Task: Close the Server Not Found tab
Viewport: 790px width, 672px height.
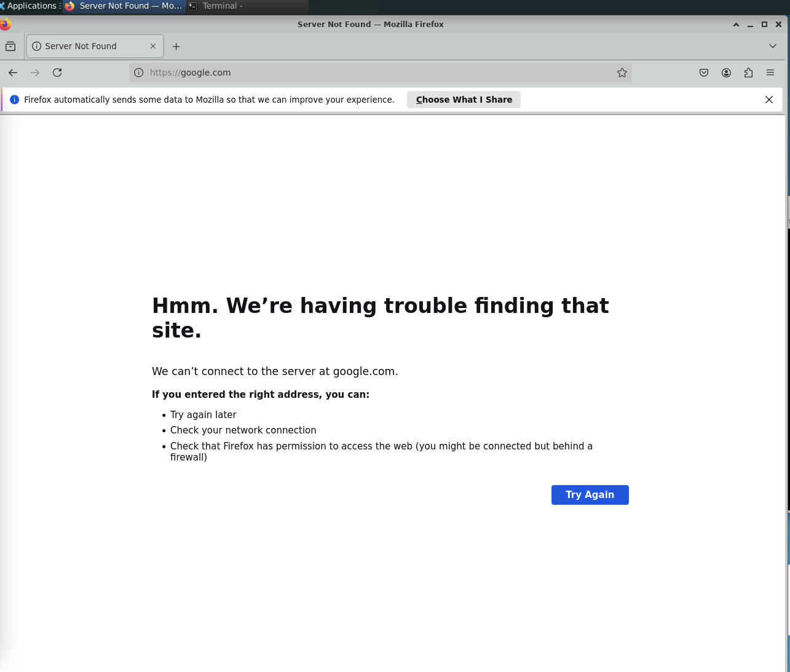Action: point(153,46)
